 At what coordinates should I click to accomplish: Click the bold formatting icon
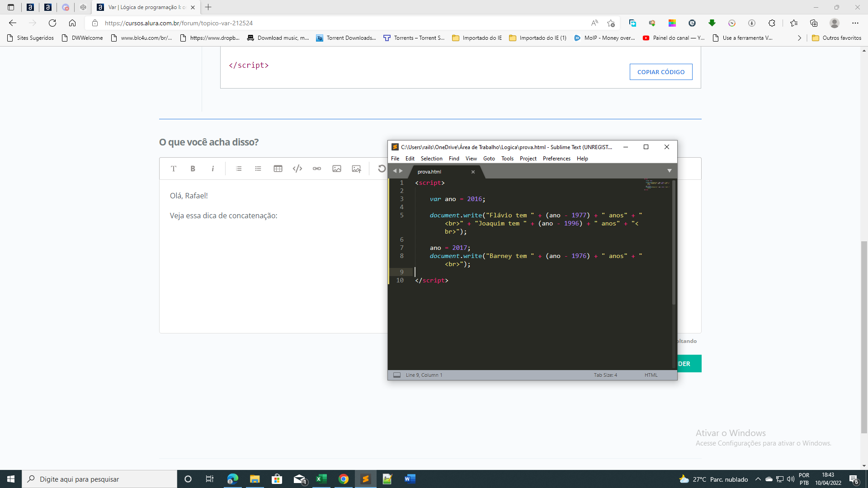coord(193,169)
